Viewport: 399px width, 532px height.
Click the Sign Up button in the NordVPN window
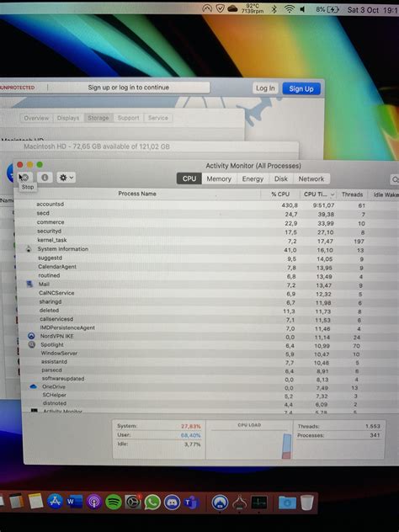pyautogui.click(x=301, y=88)
